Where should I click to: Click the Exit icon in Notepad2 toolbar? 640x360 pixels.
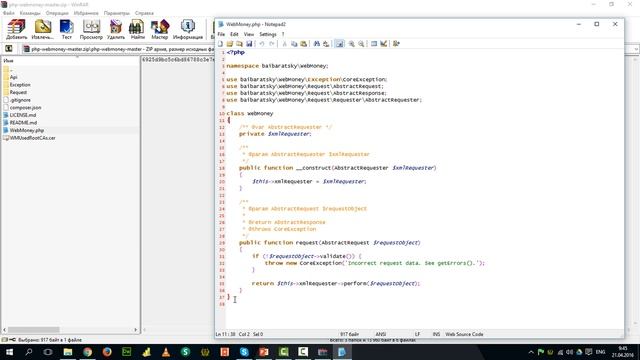point(396,44)
